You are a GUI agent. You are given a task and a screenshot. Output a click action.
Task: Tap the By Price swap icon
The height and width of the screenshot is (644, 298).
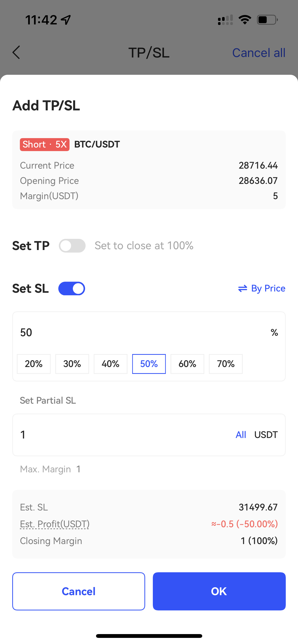(242, 288)
